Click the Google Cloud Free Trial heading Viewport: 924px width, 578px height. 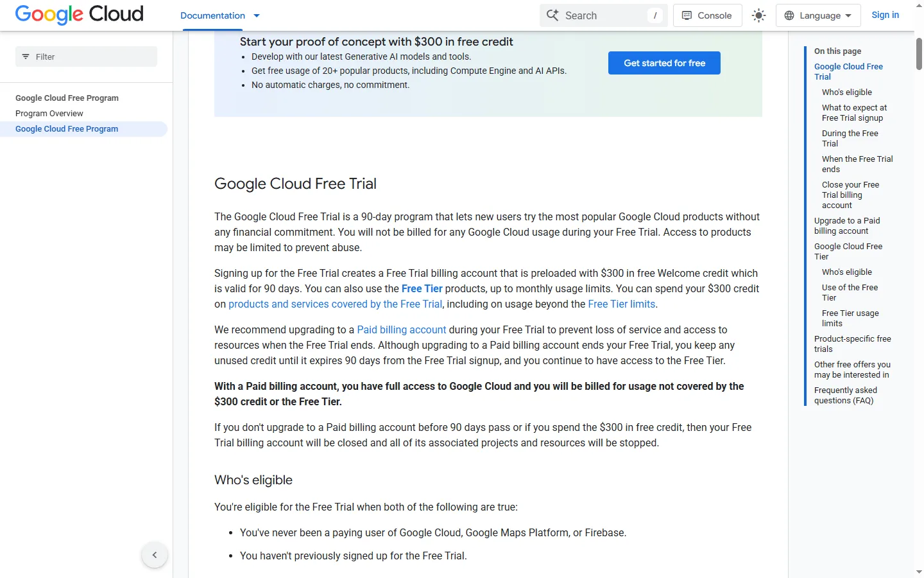[295, 184]
